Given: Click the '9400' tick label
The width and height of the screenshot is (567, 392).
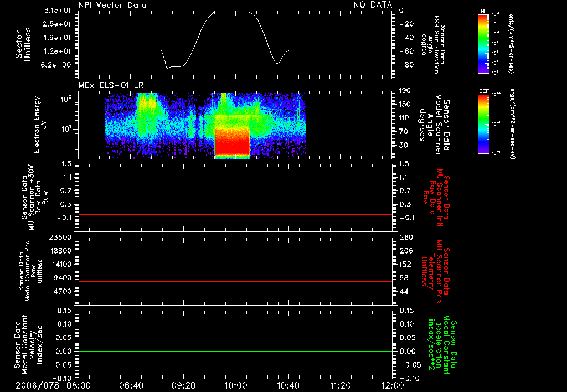Looking at the screenshot, I should click(x=62, y=278).
